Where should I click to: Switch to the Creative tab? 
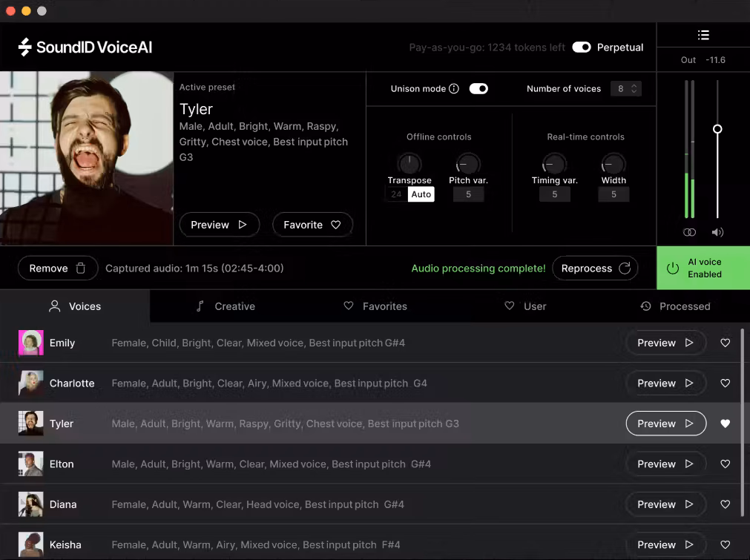click(226, 306)
